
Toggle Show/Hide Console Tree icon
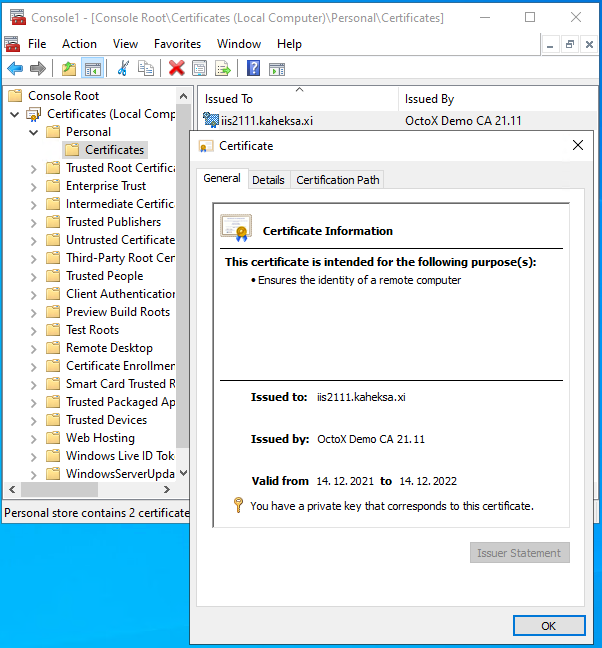click(93, 69)
